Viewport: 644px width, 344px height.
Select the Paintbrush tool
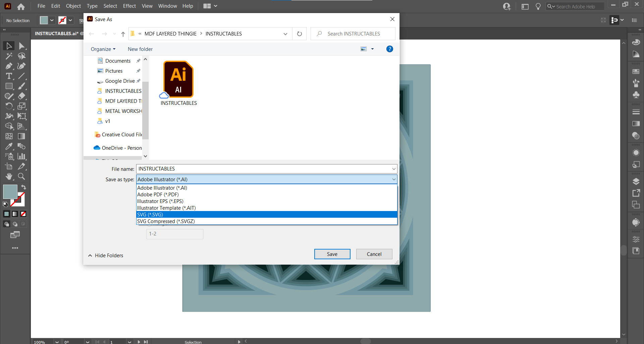click(22, 86)
